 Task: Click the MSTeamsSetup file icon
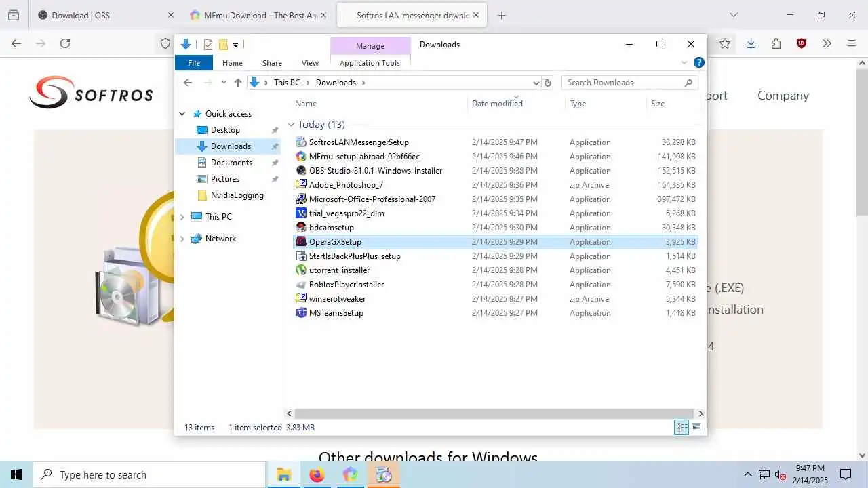[302, 313]
